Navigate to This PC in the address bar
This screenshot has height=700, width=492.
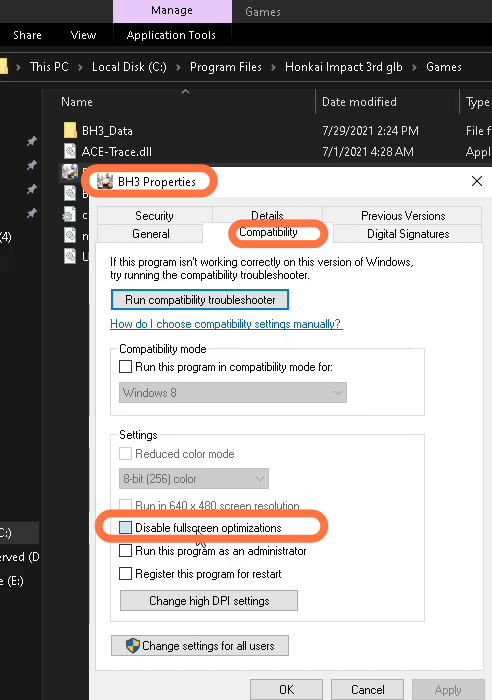(49, 67)
